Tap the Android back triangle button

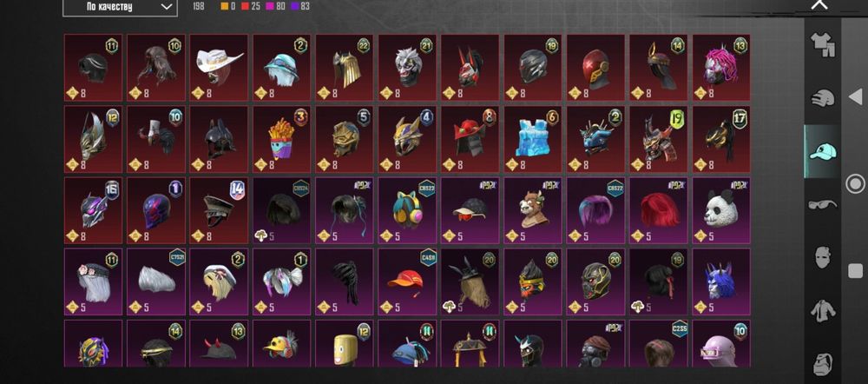[x=855, y=97]
